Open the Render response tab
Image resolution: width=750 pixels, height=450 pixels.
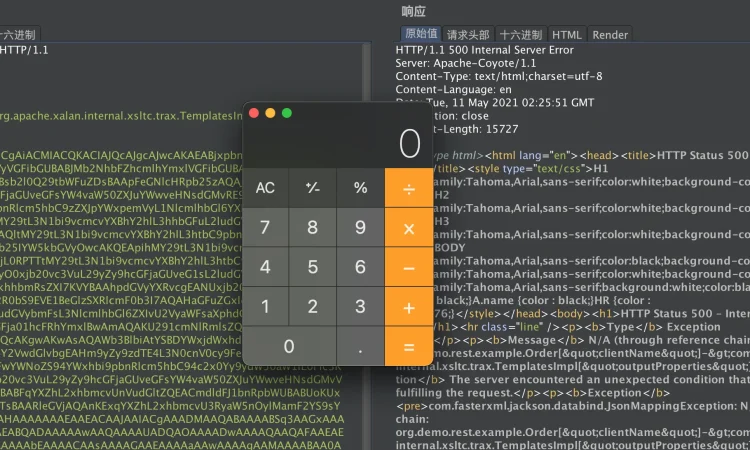click(x=610, y=34)
